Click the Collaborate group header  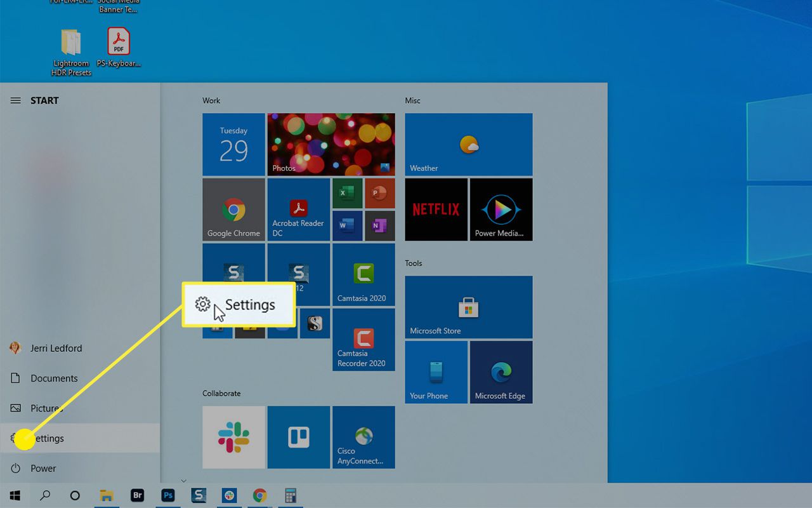click(221, 393)
